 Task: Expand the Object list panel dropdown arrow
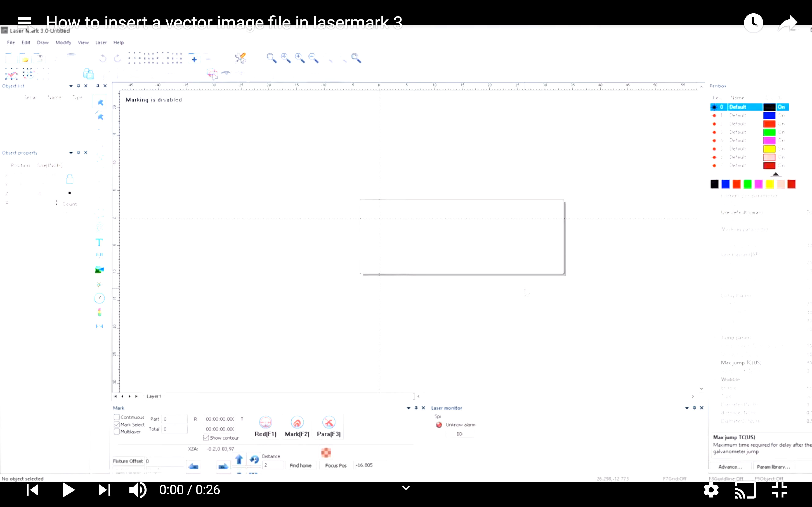[71, 86]
